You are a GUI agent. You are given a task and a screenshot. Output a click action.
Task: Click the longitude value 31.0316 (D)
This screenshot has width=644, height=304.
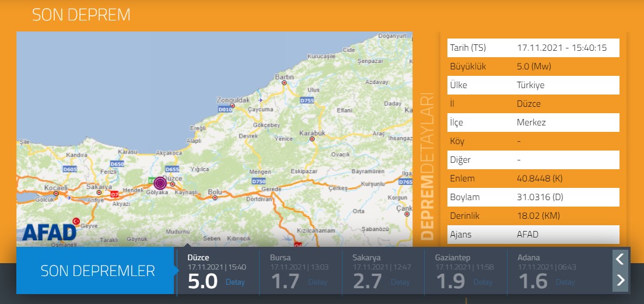[540, 197]
